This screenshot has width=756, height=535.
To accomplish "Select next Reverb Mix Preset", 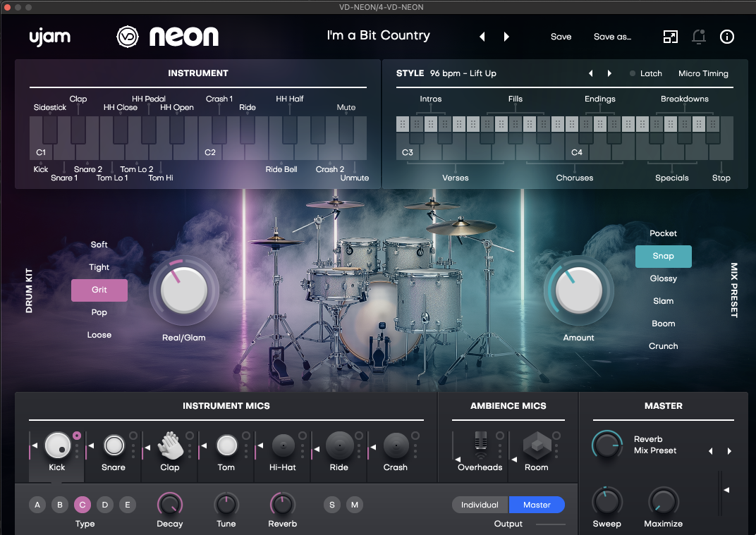I will tap(729, 451).
